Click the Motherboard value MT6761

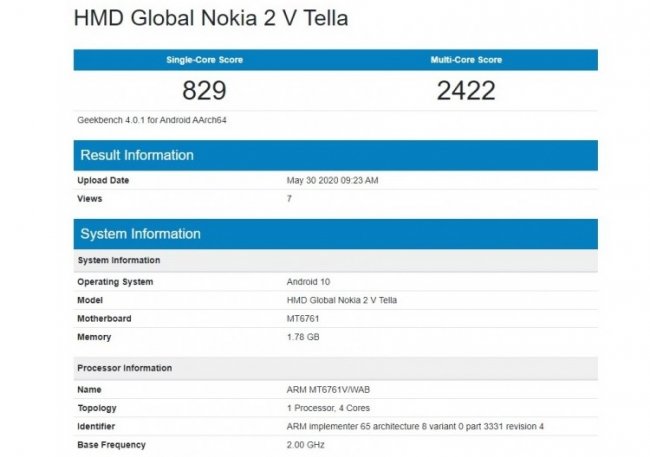[x=303, y=319]
